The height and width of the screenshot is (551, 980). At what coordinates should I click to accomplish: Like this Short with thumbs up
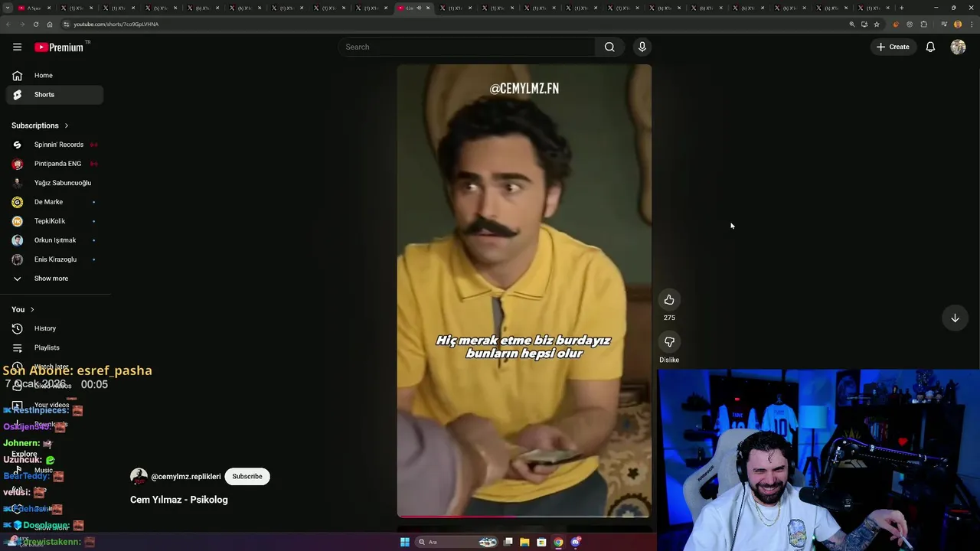[x=669, y=299]
